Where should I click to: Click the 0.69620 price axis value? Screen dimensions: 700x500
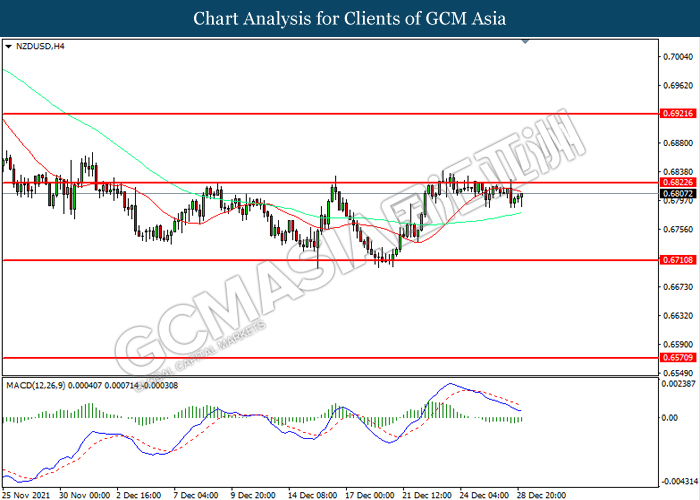point(678,86)
